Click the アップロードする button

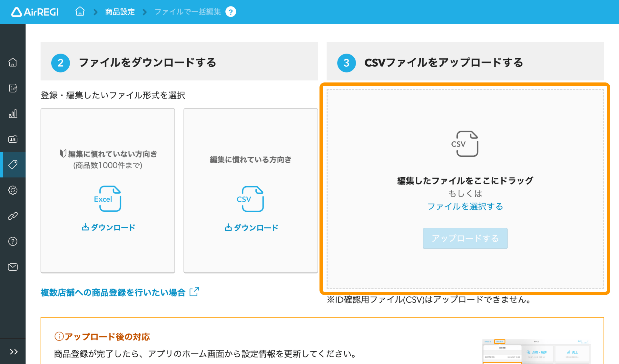pyautogui.click(x=465, y=238)
